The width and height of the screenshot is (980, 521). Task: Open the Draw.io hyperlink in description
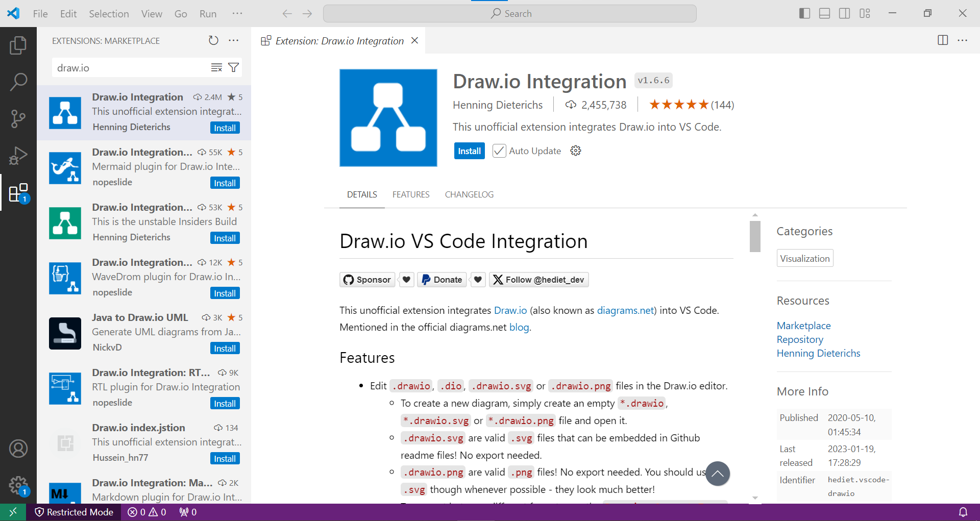pos(510,310)
